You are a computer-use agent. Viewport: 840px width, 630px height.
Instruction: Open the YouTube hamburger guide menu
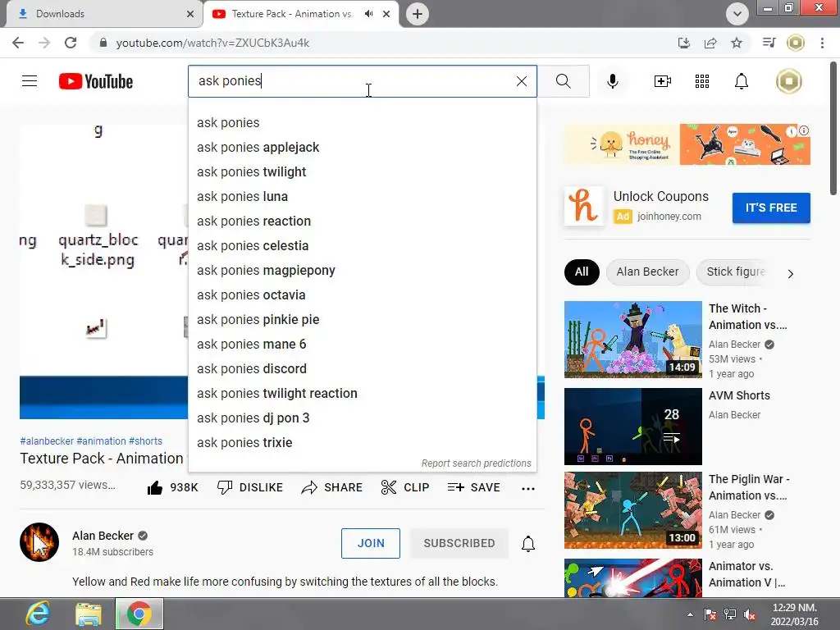[30, 81]
